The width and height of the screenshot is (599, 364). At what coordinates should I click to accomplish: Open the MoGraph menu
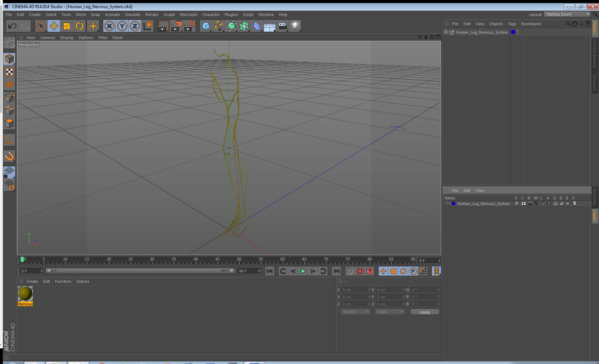[188, 15]
